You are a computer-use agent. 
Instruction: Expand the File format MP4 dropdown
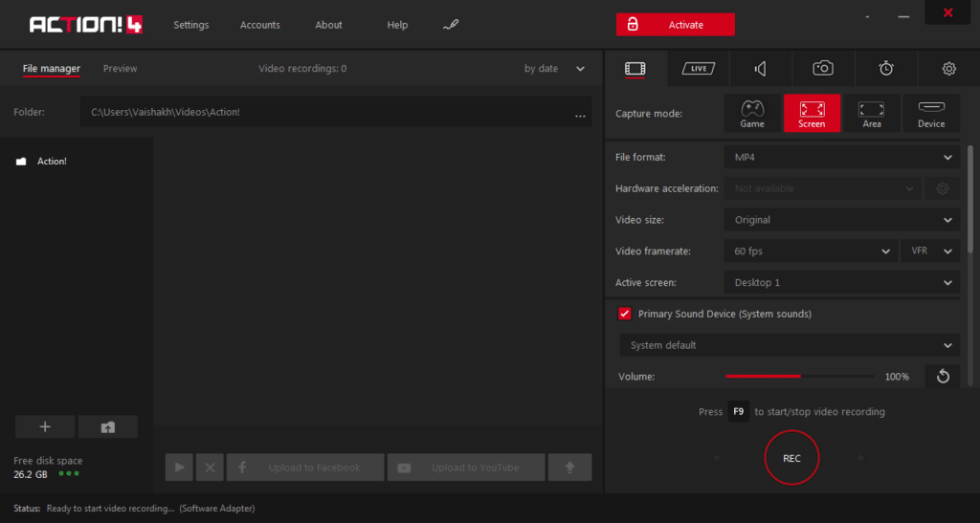[842, 157]
